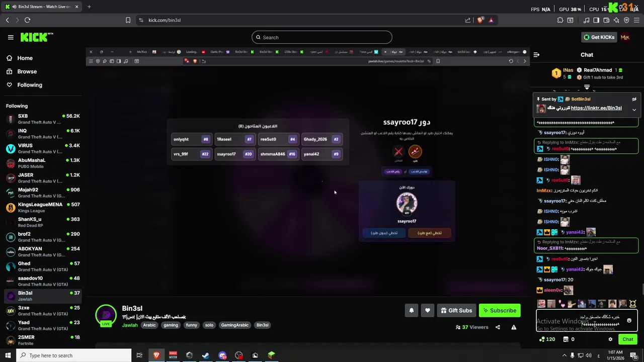
Task: Click the Gift Subs button
Action: click(x=456, y=311)
